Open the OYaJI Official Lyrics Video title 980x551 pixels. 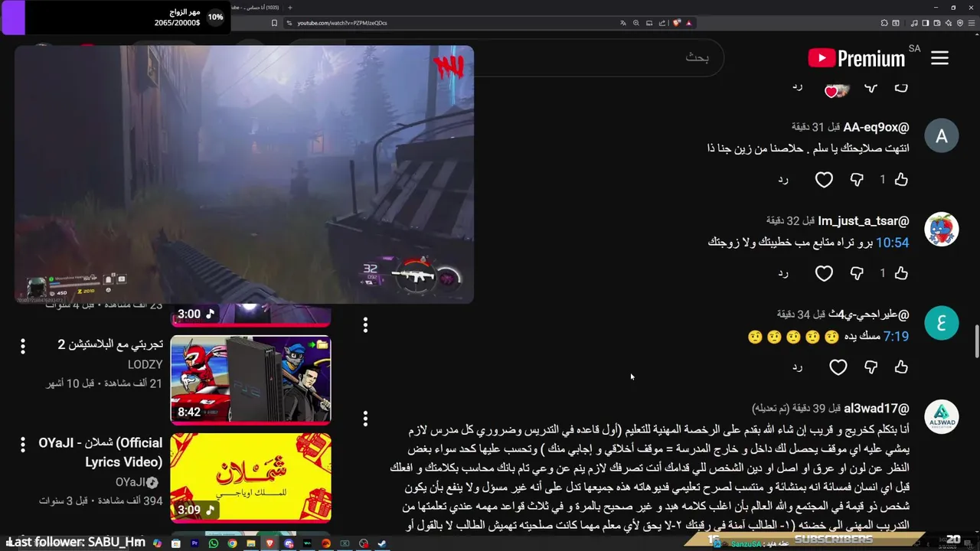click(x=100, y=452)
